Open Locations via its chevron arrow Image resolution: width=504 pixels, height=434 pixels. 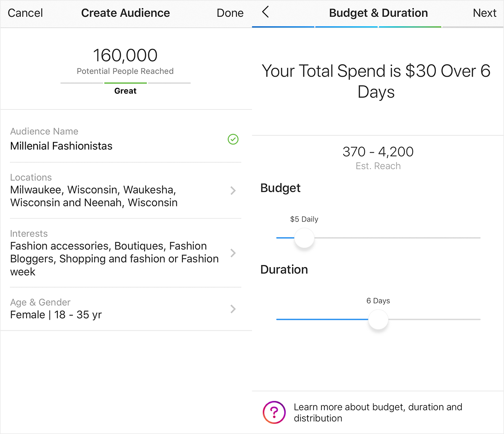pos(233,191)
